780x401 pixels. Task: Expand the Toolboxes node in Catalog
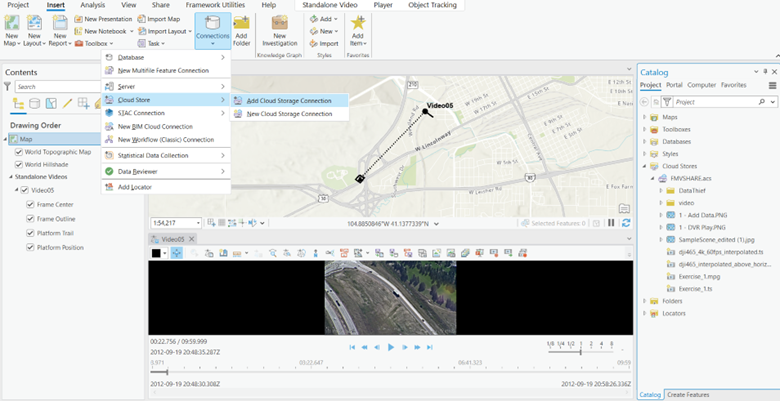(x=645, y=129)
